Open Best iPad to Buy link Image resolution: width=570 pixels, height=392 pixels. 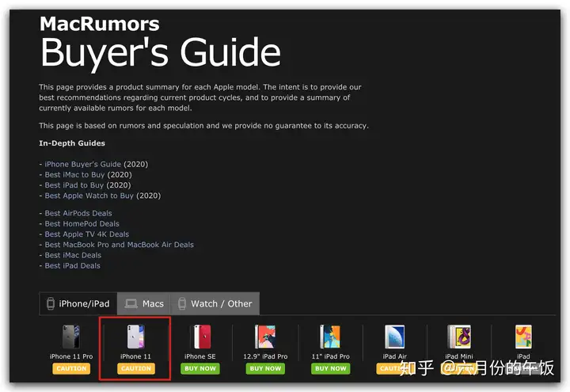(74, 185)
